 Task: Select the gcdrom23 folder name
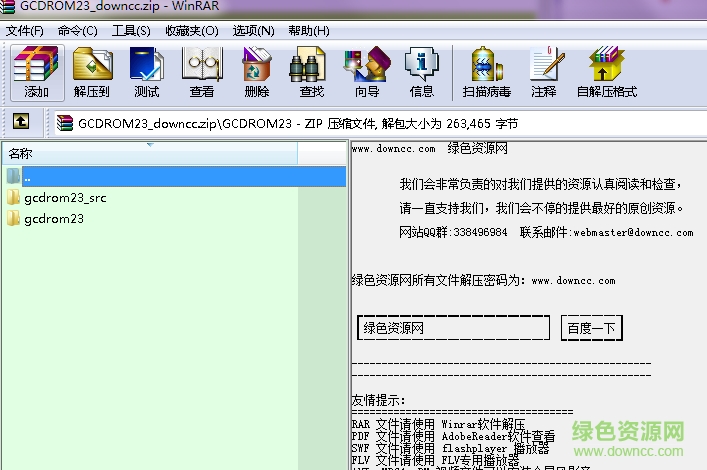(x=54, y=219)
